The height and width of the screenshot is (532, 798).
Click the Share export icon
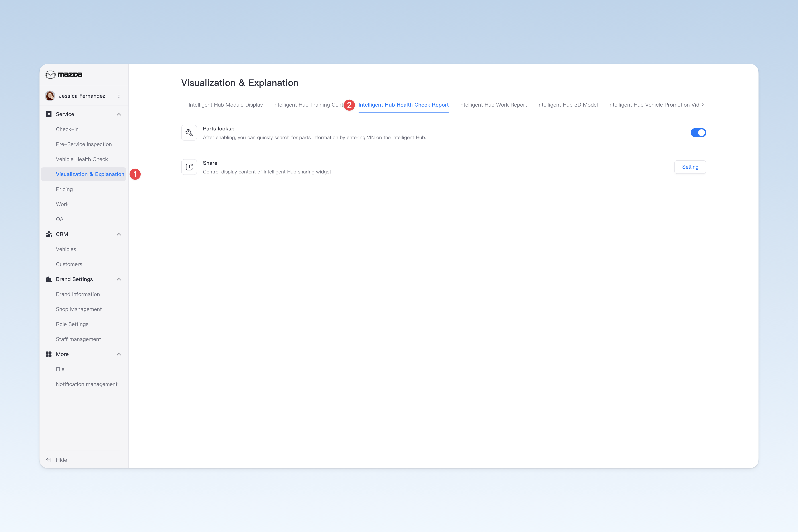189,167
